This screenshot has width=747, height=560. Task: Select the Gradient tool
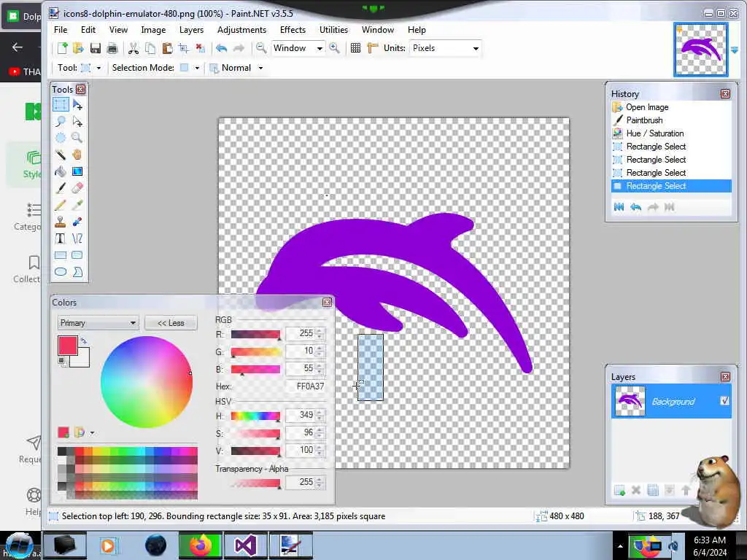point(77,171)
